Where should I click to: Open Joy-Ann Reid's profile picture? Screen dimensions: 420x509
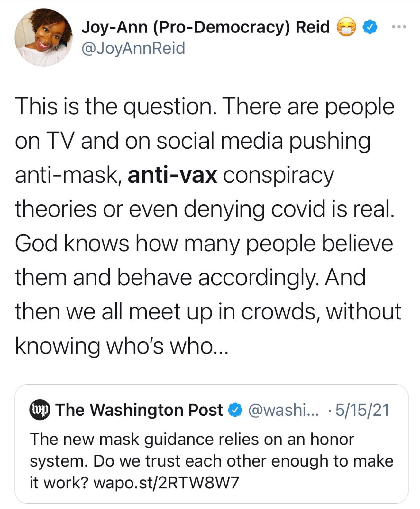[43, 38]
